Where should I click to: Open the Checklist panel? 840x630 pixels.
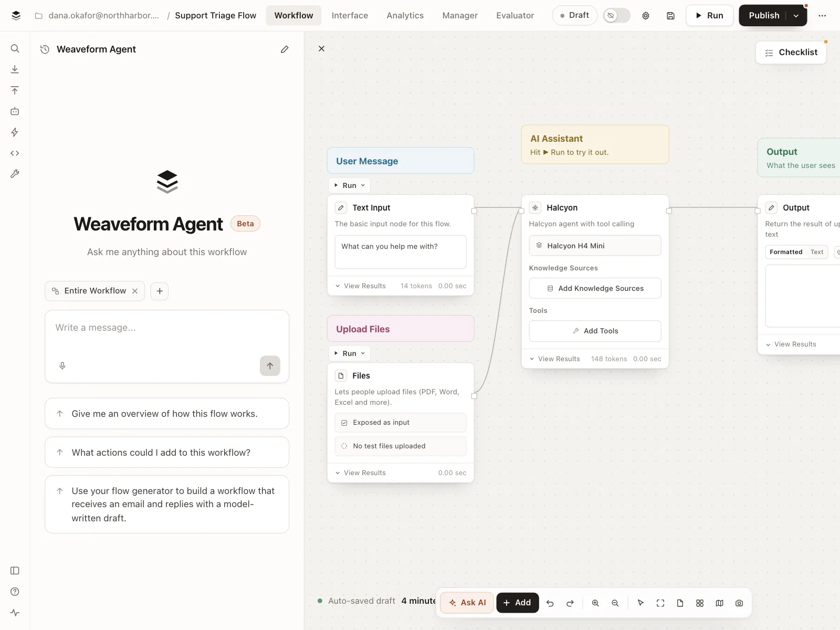tap(791, 52)
